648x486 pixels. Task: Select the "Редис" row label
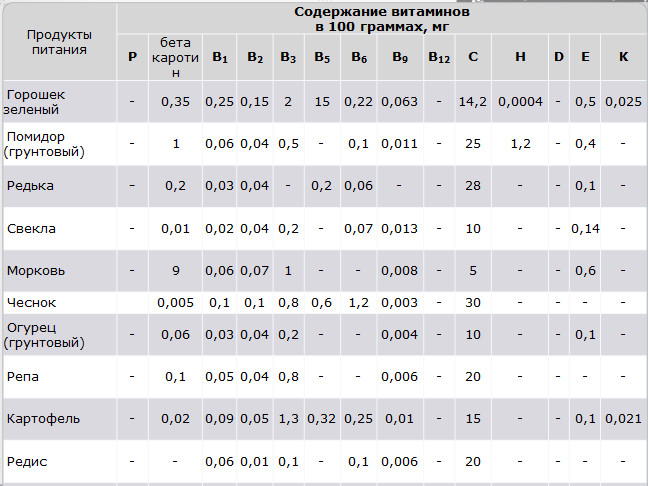coord(27,461)
